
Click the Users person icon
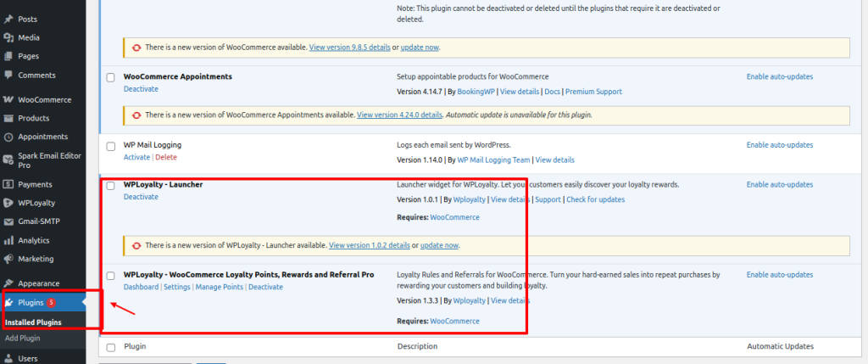tap(8, 358)
